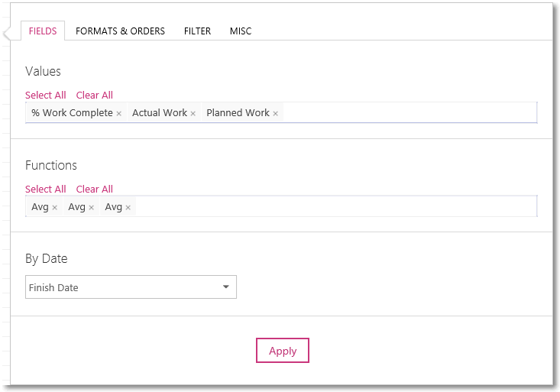The height and width of the screenshot is (392, 560).
Task: Go to the FILTER tab
Action: pos(198,31)
